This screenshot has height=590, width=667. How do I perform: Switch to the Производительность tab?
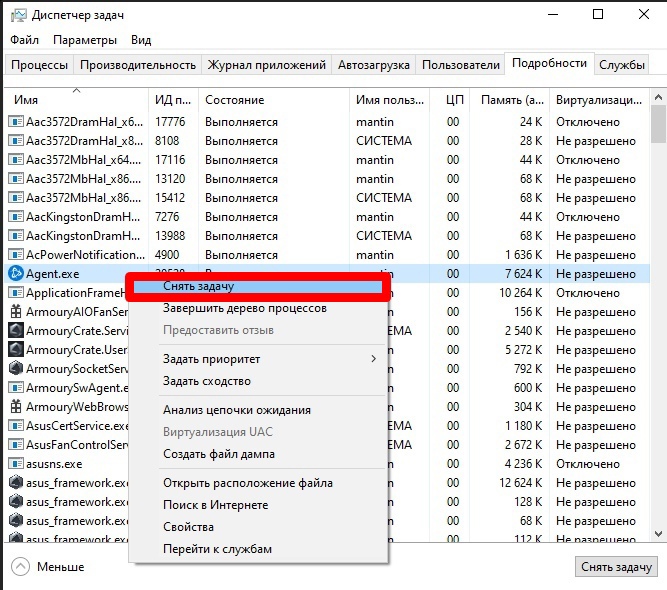pyautogui.click(x=138, y=65)
